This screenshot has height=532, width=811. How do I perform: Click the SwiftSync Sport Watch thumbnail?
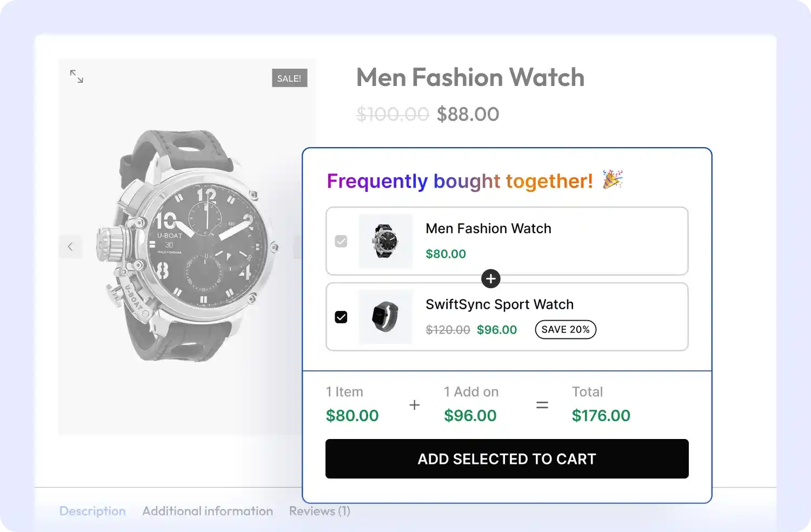(385, 317)
